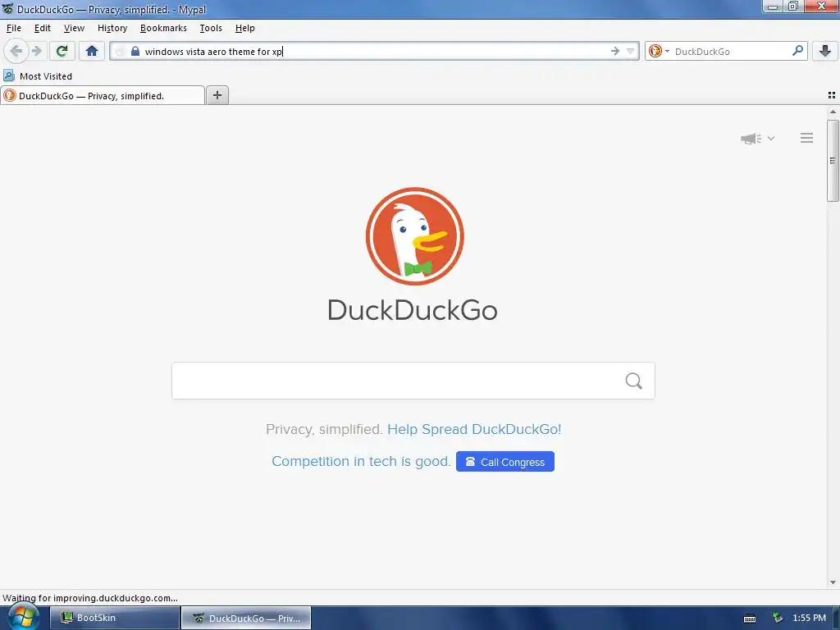Restore down the Mypal browser window
Viewport: 840px width, 630px height.
pos(793,7)
